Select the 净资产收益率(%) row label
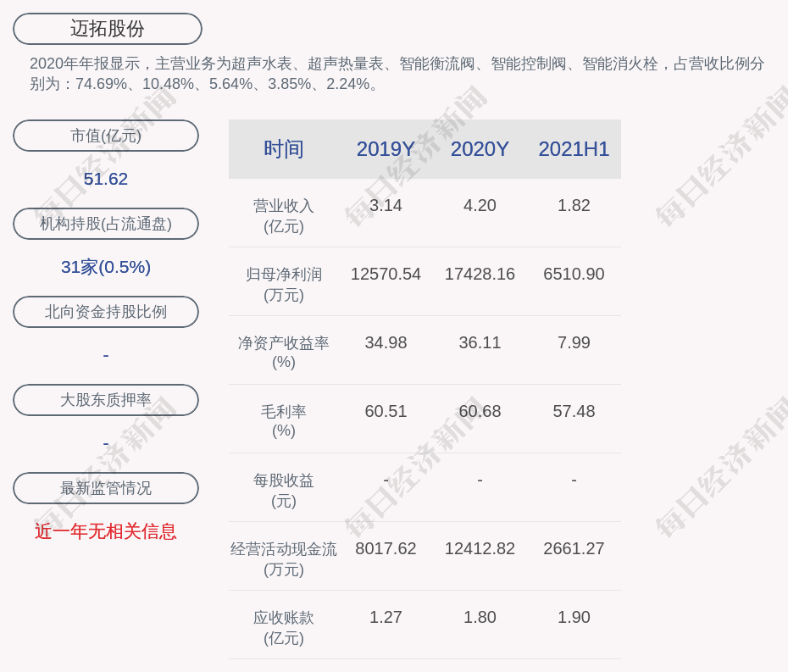This screenshot has height=672, width=788. [283, 353]
